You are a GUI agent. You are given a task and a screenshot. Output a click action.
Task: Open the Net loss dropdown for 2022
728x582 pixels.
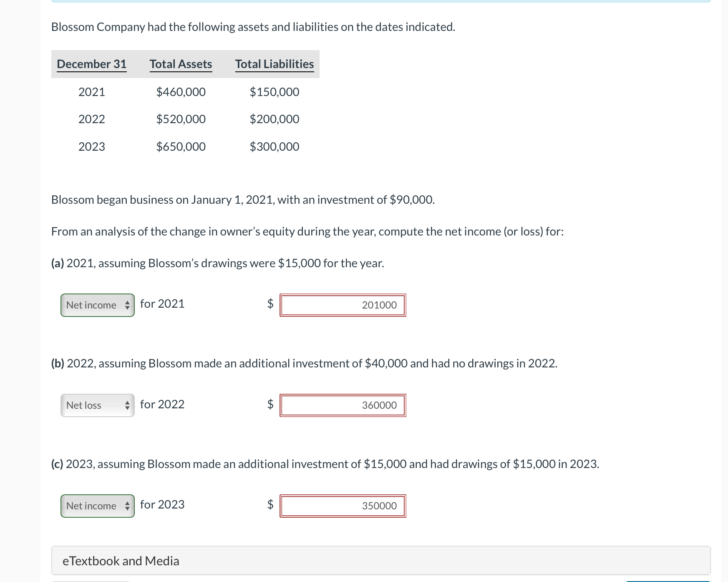tap(97, 405)
